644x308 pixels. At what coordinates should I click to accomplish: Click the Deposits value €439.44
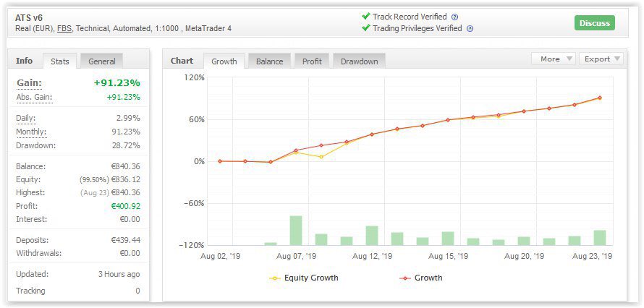tap(125, 240)
